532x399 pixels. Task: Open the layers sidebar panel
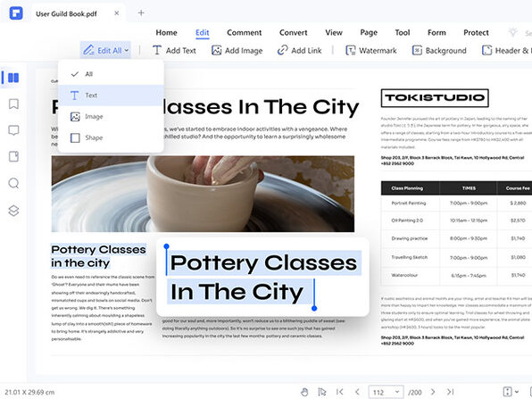[x=13, y=211]
